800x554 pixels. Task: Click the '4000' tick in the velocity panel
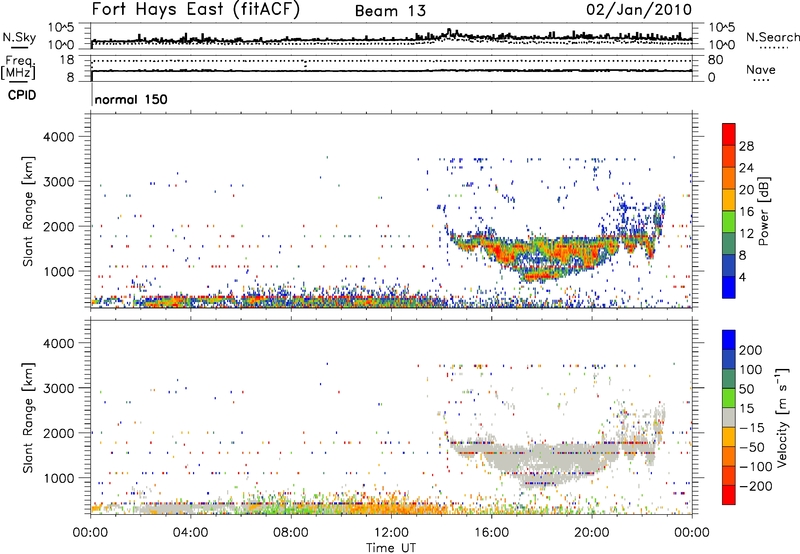[x=58, y=343]
